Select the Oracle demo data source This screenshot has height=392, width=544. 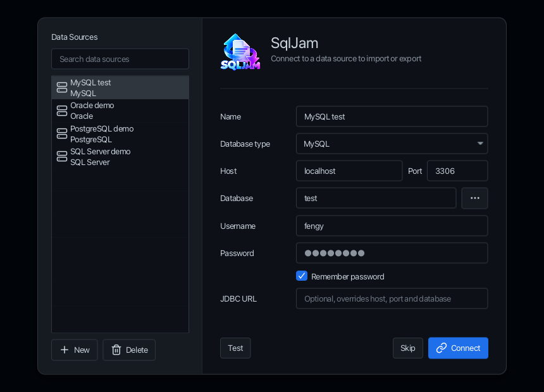[120, 111]
